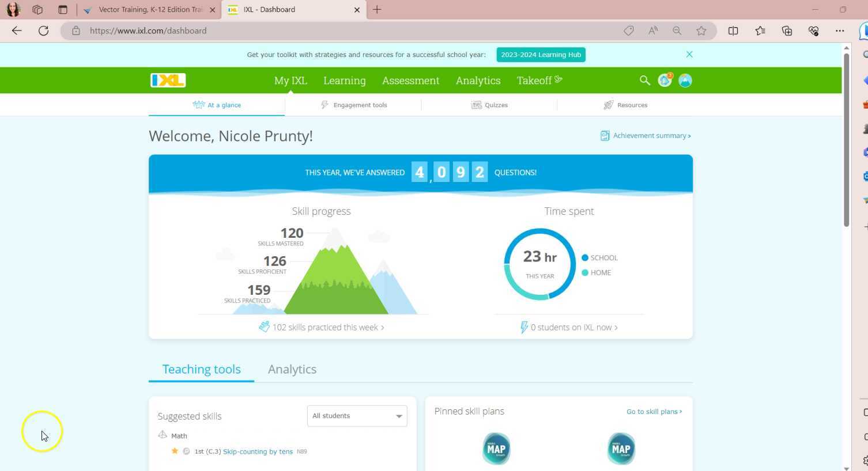Dismiss the Learning Hub banner
The height and width of the screenshot is (471, 868).
pos(689,54)
